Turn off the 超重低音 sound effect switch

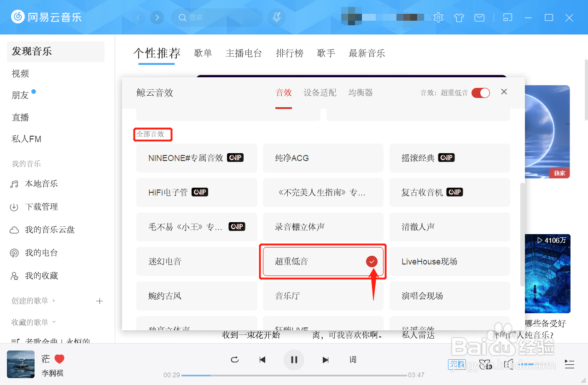click(x=480, y=92)
